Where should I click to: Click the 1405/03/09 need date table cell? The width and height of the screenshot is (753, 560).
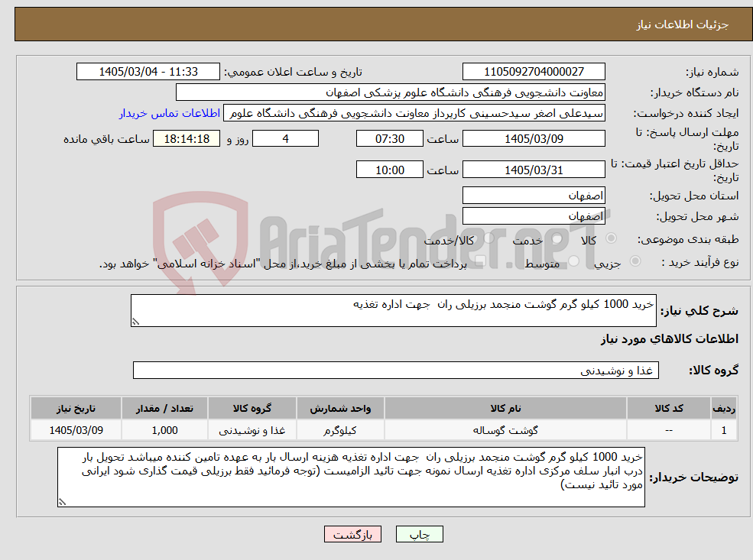point(76,430)
